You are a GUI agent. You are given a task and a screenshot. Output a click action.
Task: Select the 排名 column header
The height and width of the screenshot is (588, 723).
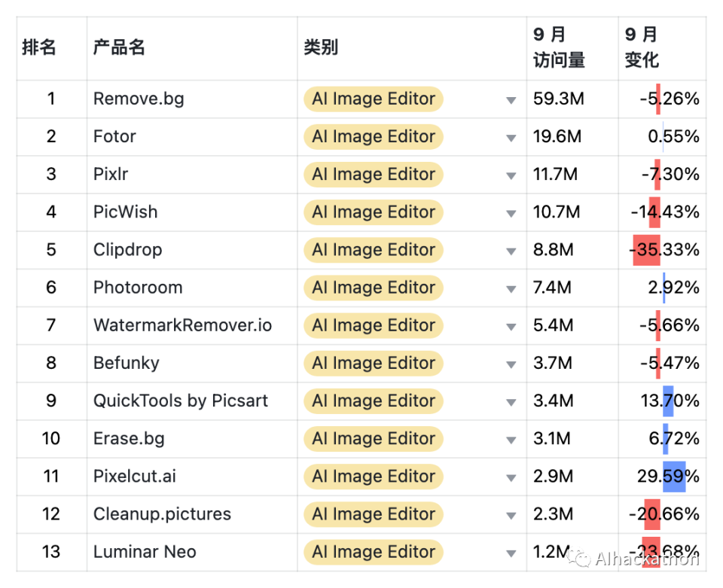coord(39,48)
